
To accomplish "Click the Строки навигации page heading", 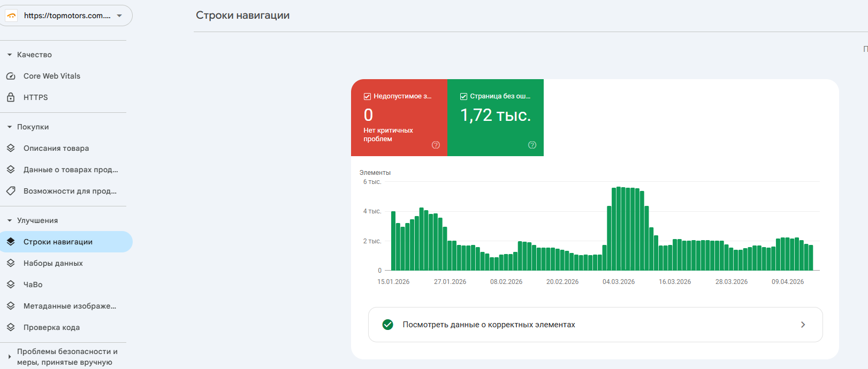I will pyautogui.click(x=243, y=16).
